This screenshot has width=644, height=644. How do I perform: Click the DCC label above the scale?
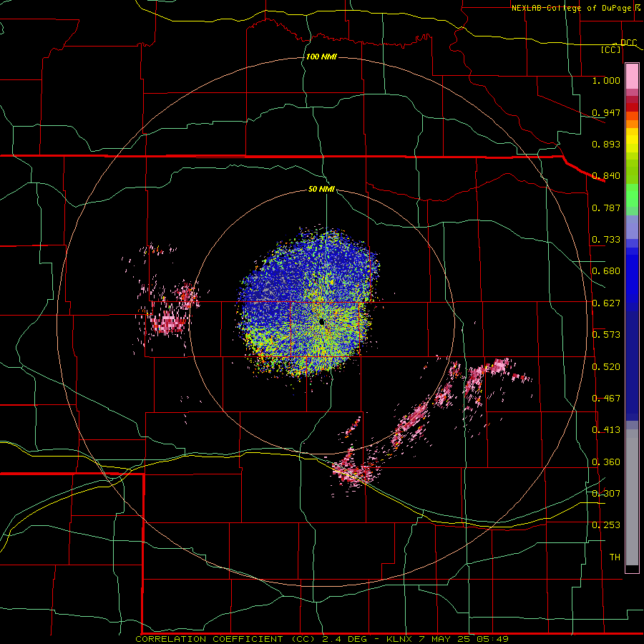coord(628,43)
